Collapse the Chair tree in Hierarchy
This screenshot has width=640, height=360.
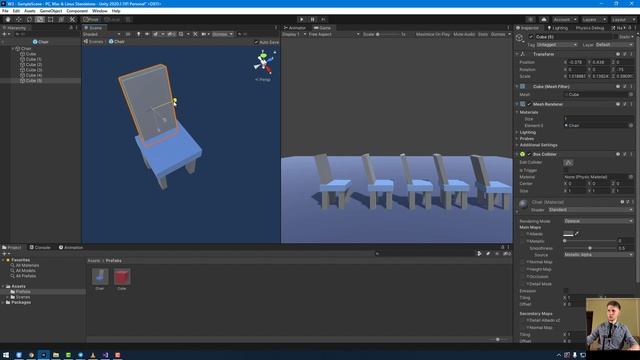(x=13, y=48)
